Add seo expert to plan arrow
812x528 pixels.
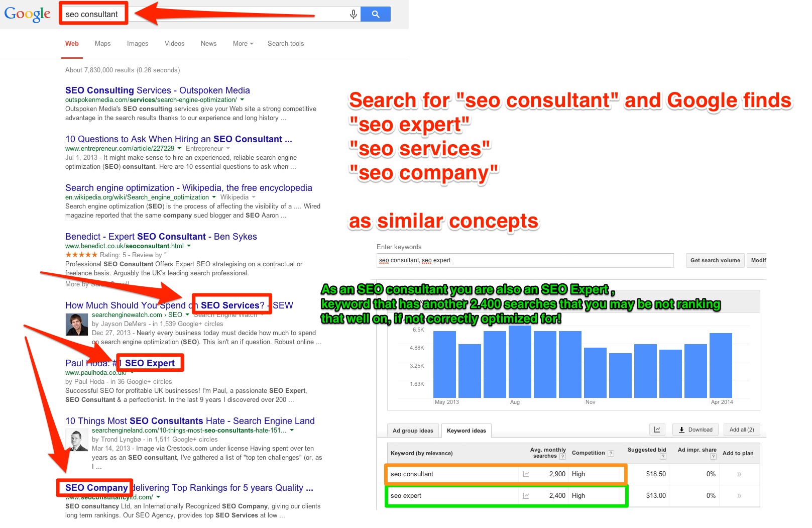[739, 496]
